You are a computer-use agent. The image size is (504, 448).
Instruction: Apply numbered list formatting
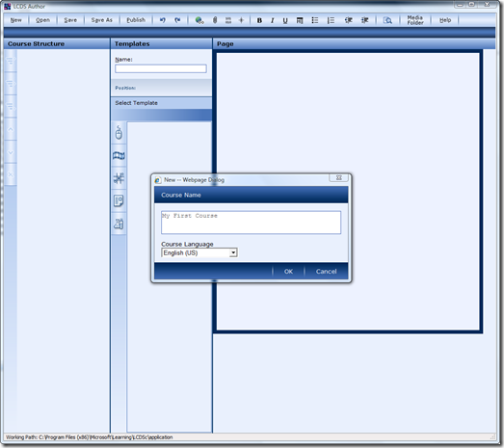[331, 20]
